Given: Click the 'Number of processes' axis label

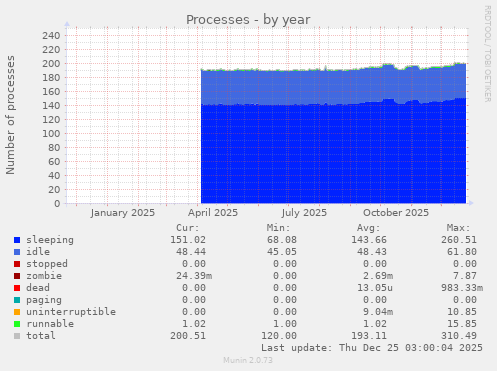Looking at the screenshot, I should click(x=10, y=115).
